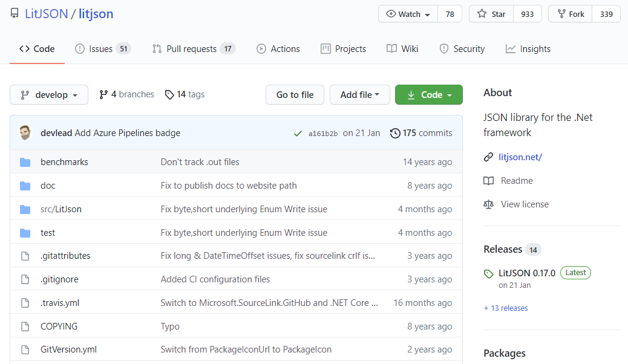
Task: Click the devlead avatar thumbnail
Action: [25, 133]
